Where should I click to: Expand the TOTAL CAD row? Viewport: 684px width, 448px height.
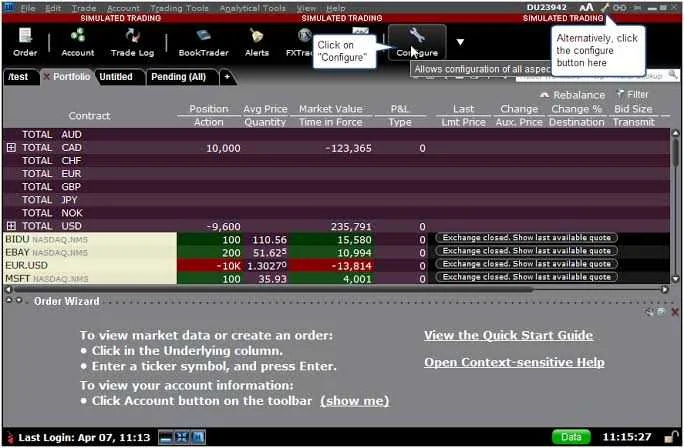pos(11,147)
